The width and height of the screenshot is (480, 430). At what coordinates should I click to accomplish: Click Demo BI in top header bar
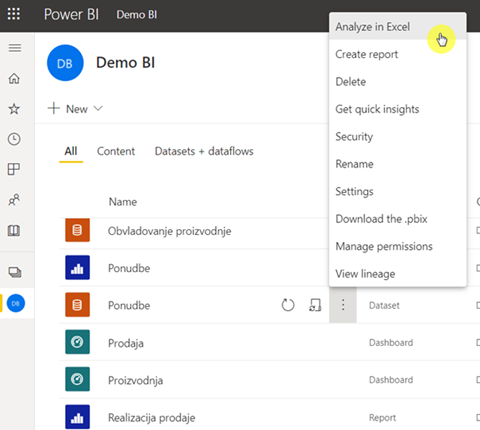tap(137, 14)
